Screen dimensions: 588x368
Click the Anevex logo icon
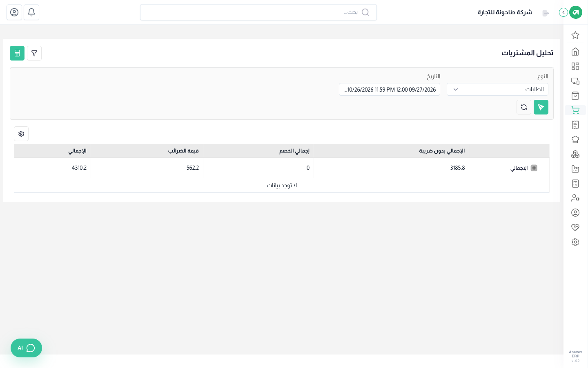[576, 12]
